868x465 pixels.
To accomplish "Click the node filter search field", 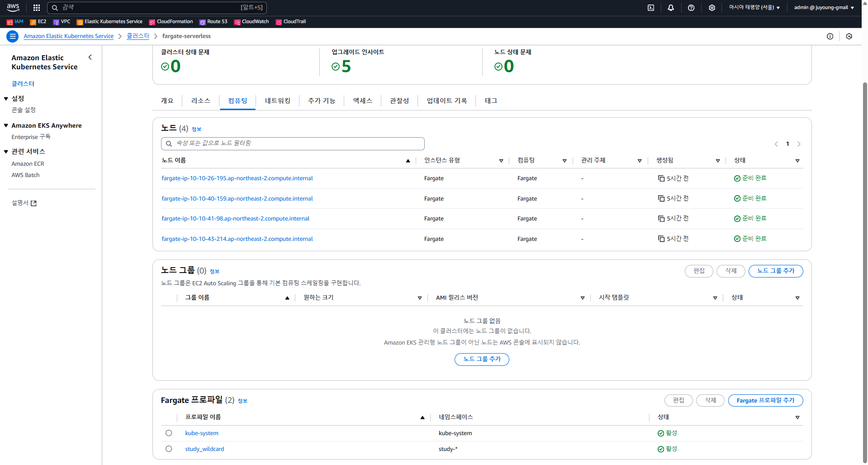I will click(293, 144).
